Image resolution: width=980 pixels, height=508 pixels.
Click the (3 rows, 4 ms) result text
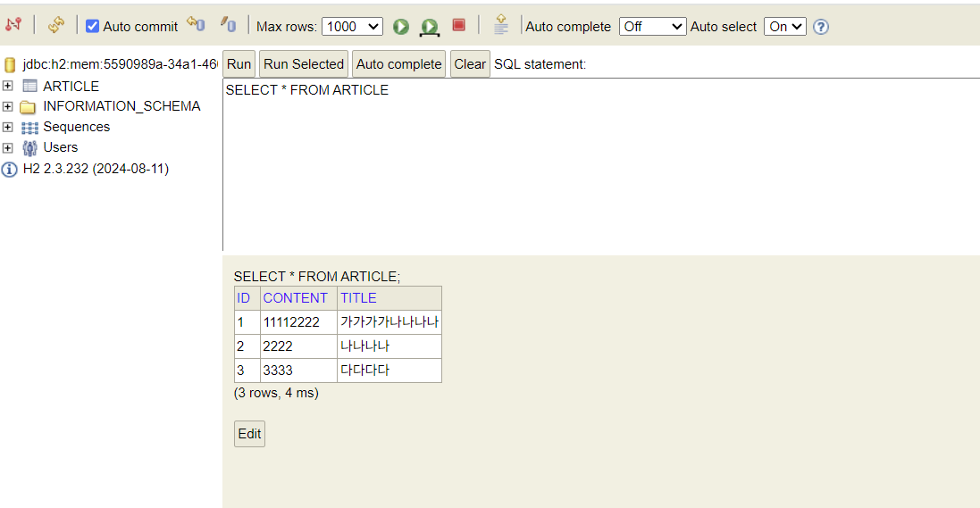276,393
